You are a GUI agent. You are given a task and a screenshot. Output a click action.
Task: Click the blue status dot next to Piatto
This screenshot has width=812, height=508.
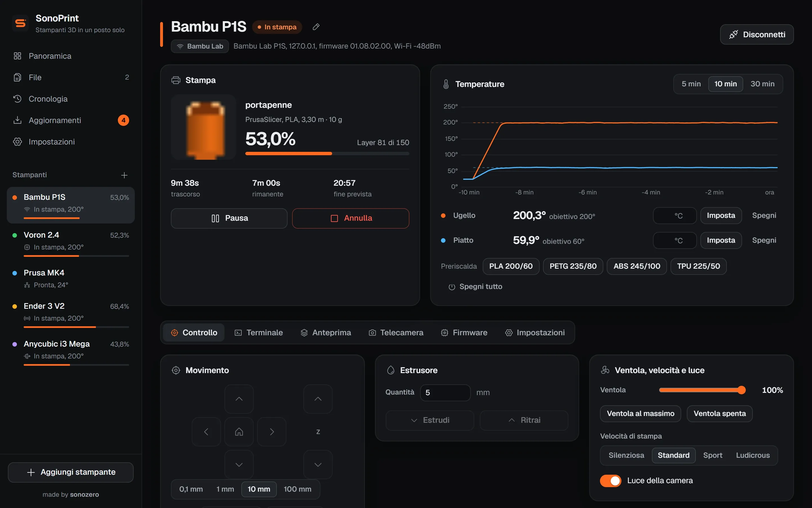click(443, 240)
